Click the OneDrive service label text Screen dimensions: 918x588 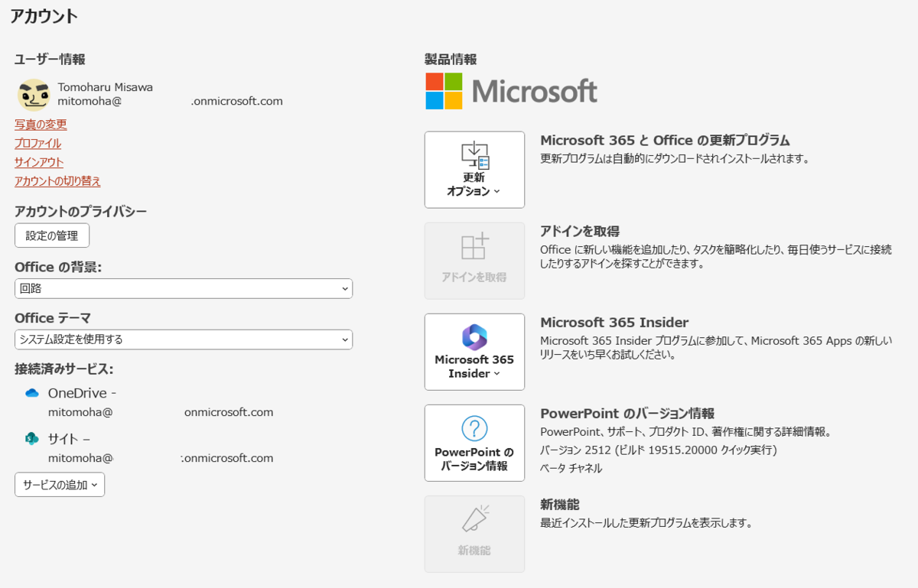(82, 393)
